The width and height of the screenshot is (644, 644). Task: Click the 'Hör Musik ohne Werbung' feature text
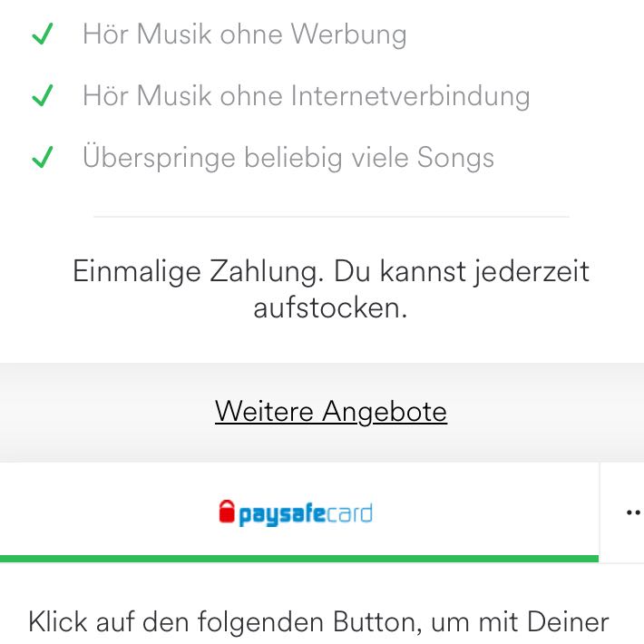(244, 34)
